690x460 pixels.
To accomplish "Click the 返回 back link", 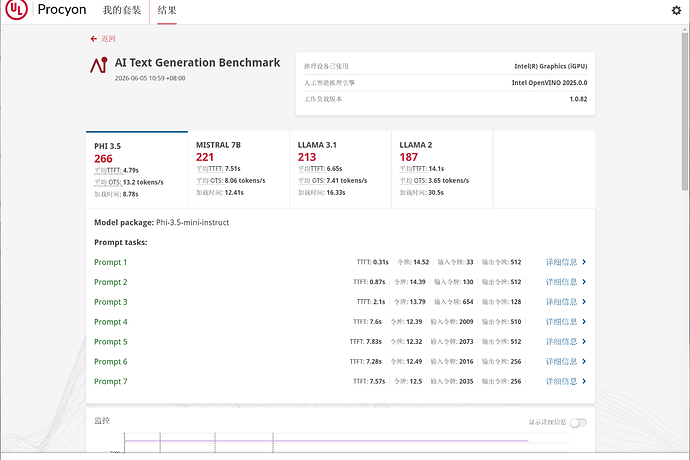I will [x=108, y=39].
